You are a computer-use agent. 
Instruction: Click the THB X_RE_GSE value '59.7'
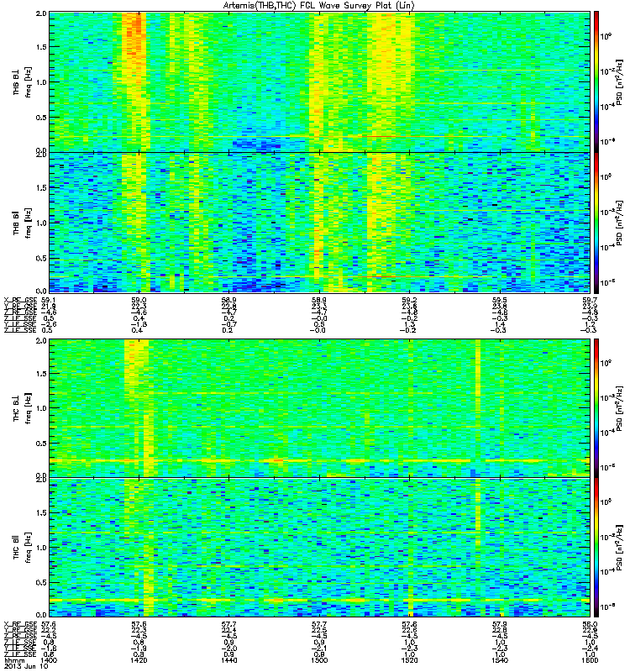click(590, 300)
